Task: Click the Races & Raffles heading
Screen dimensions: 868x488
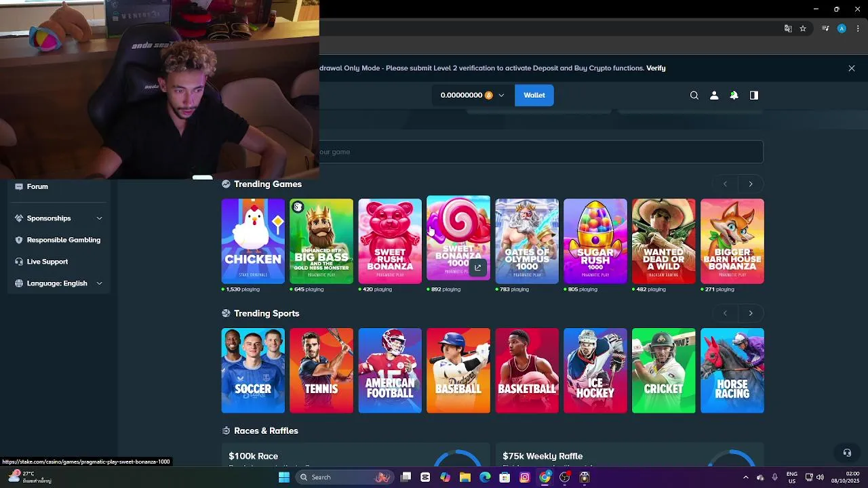Action: click(x=266, y=431)
